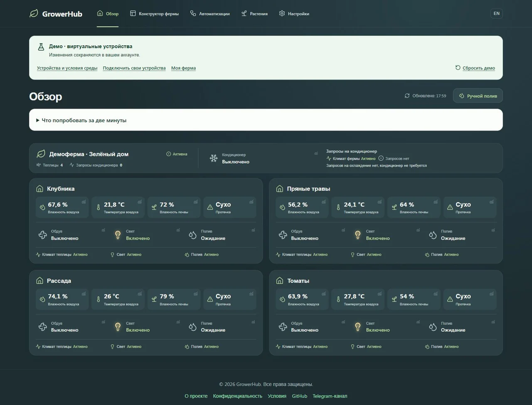This screenshot has width=532, height=405.
Task: Click the light bulb icon in Пряные травы card
Action: click(x=358, y=235)
